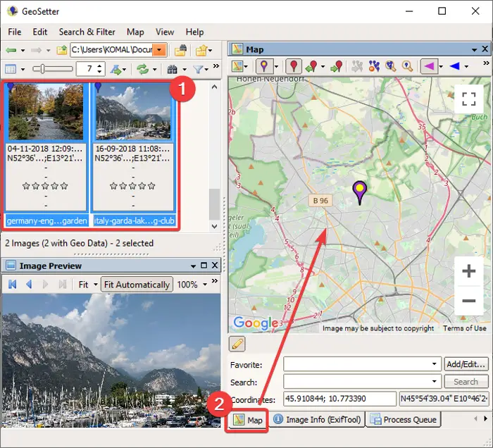The width and height of the screenshot is (493, 448).
Task: Open the Map panel options dropdown
Action: (x=474, y=50)
